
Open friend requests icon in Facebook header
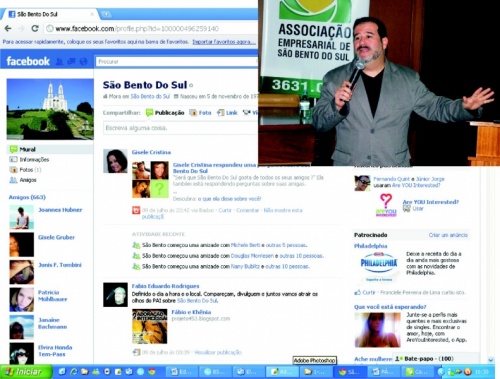click(59, 62)
